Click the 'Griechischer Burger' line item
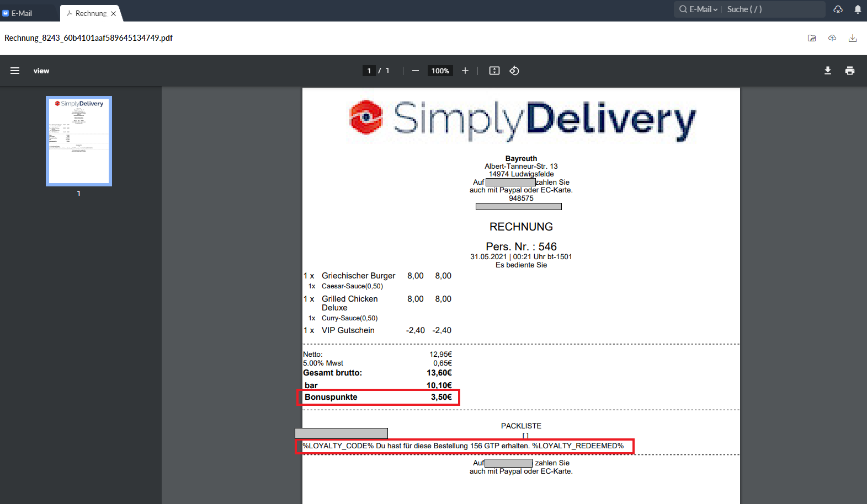Screen dimensions: 867x504 tap(359, 276)
